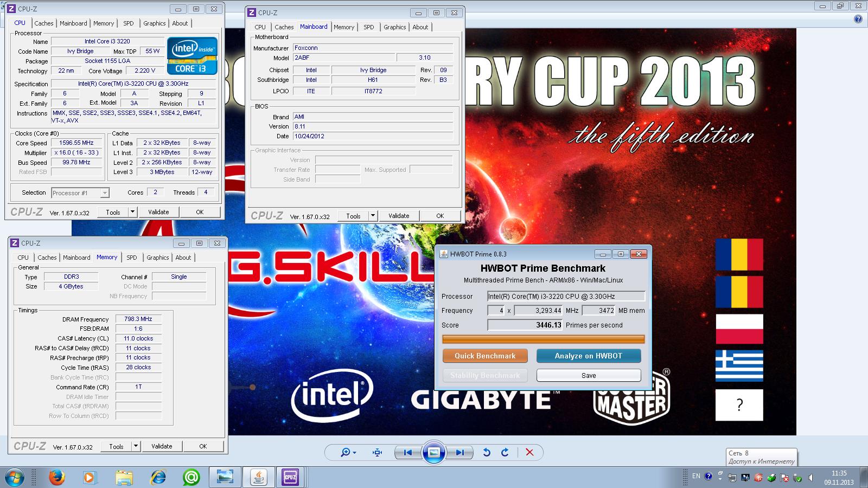The image size is (868, 488).
Task: Click the fit-to-window actual size icon
Action: (x=378, y=452)
